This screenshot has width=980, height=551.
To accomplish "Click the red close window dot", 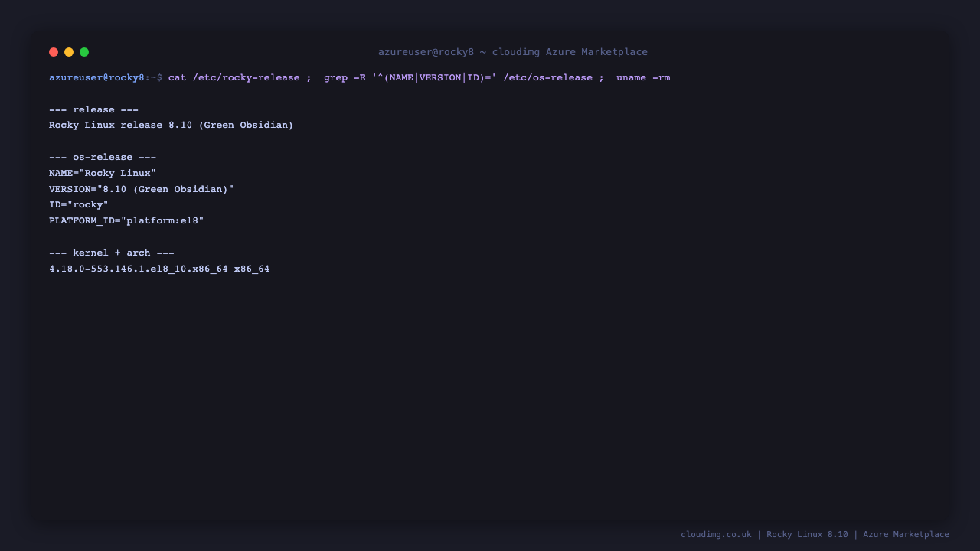I will pos(54,52).
